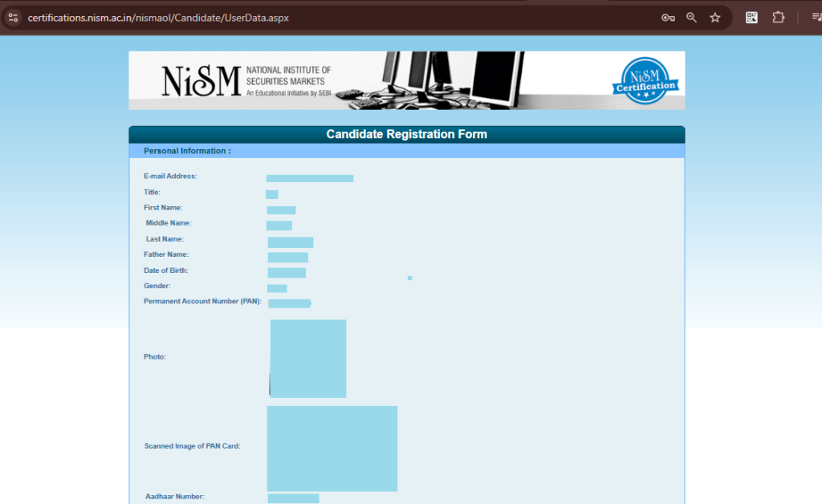Select the URL in address bar
The width and height of the screenshot is (822, 504).
[158, 18]
